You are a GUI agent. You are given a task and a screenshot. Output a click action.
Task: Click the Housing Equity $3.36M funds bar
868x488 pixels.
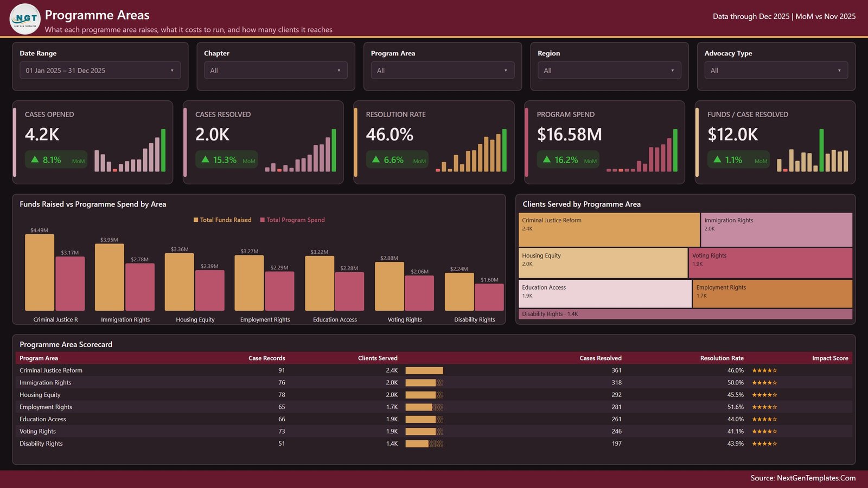[x=180, y=282]
